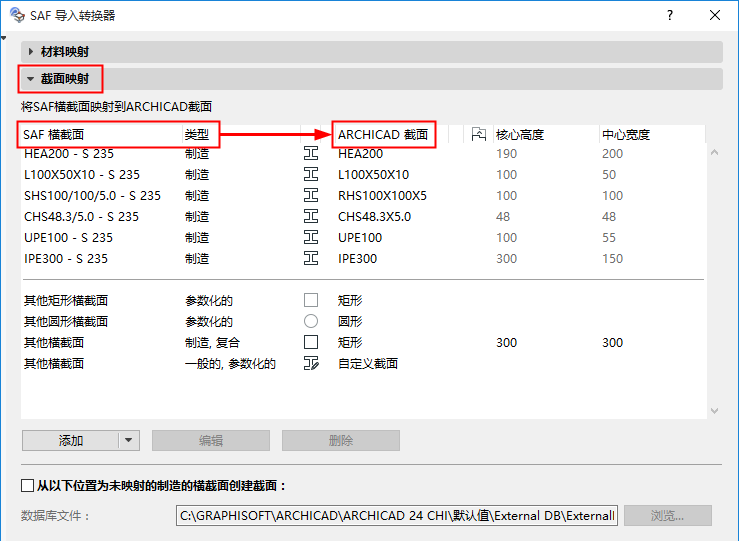The height and width of the screenshot is (541, 739).
Task: Click the 类型 column header
Action: click(x=241, y=134)
